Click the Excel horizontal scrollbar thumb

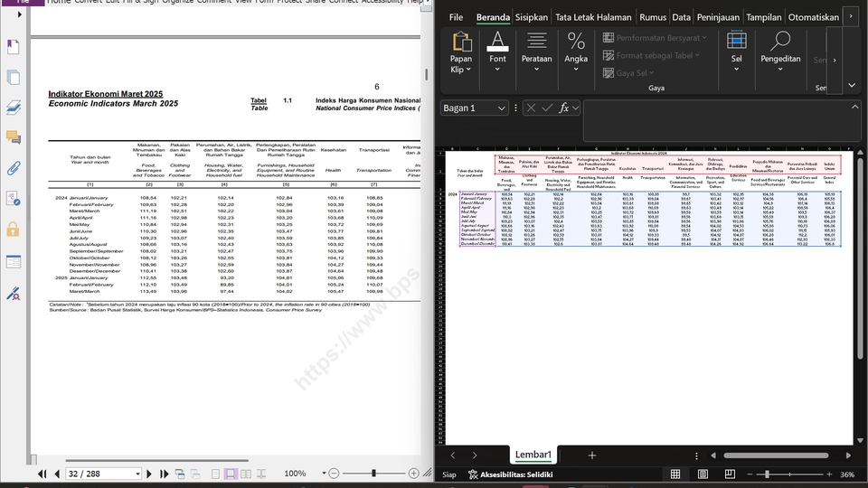[776, 455]
